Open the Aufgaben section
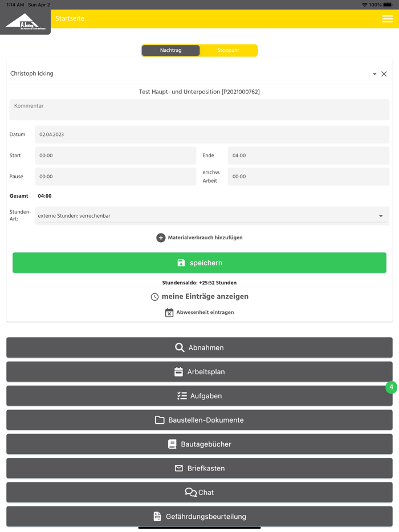The width and height of the screenshot is (399, 532). pyautogui.click(x=199, y=396)
